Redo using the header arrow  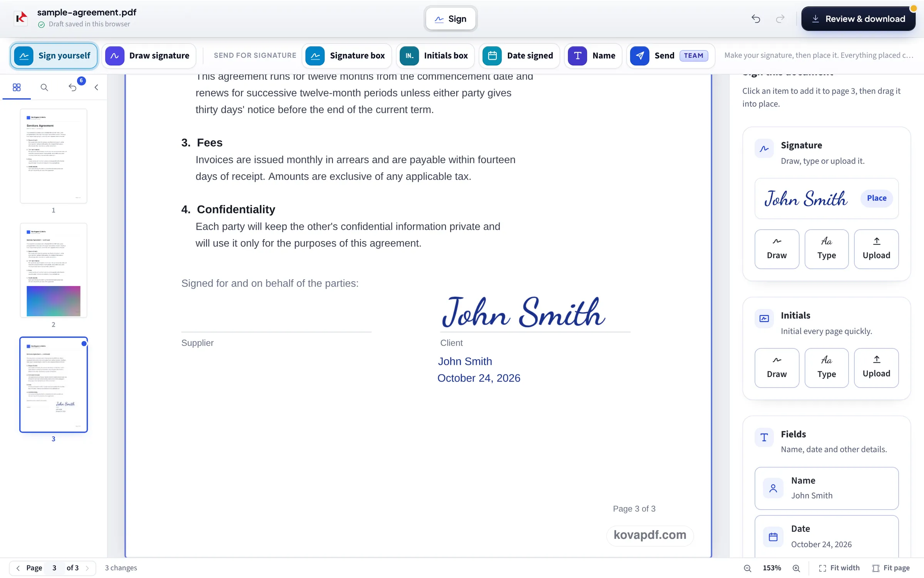tap(780, 18)
